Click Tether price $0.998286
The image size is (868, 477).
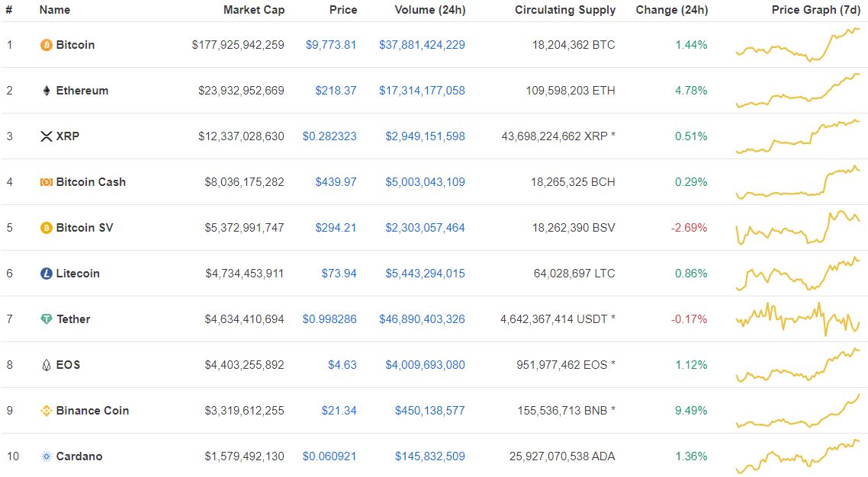330,319
